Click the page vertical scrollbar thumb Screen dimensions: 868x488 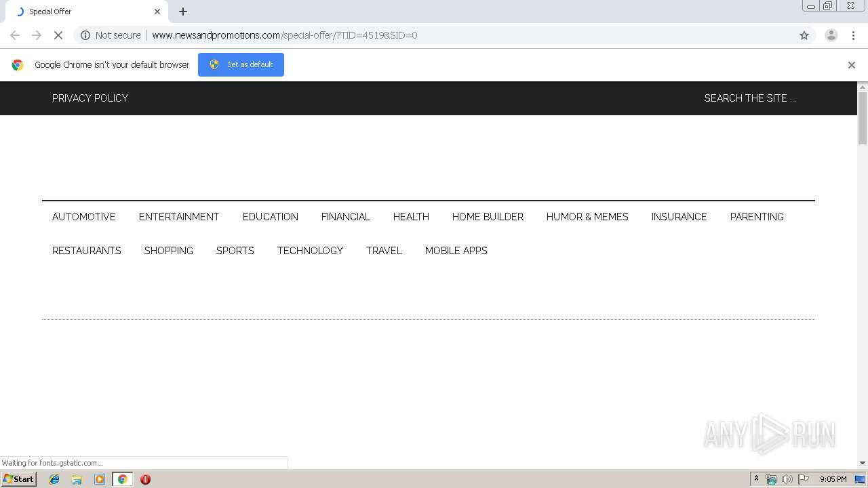[863, 118]
